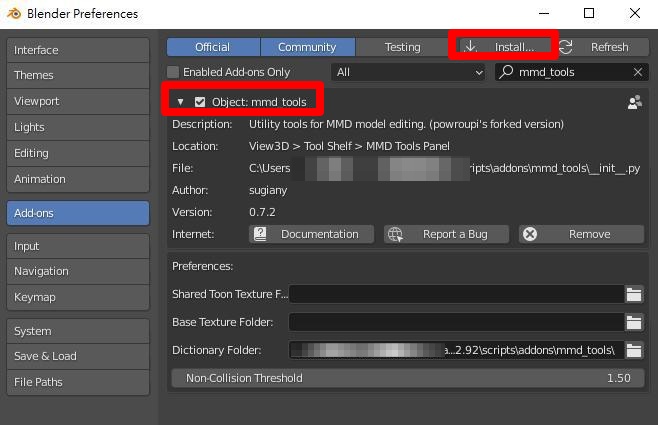This screenshot has width=658, height=425.
Task: Open the mmd_tools Documentation
Action: click(x=311, y=234)
